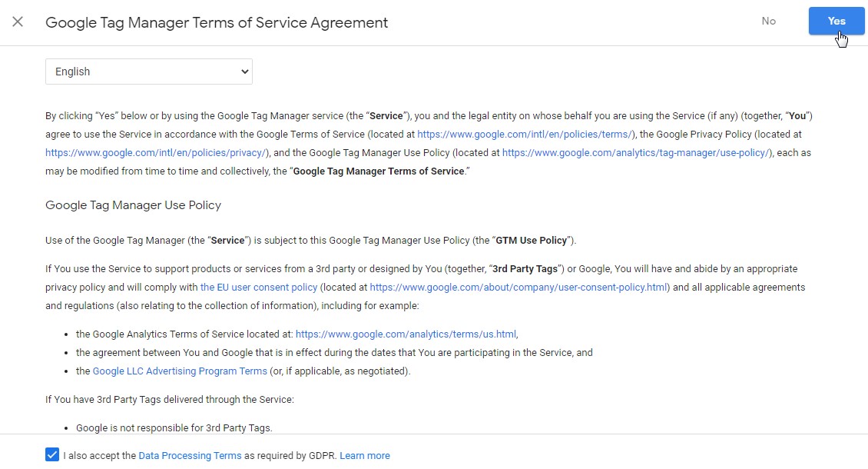The image size is (868, 469).
Task: Uncheck the Data Processing Terms checkbox
Action: click(52, 455)
